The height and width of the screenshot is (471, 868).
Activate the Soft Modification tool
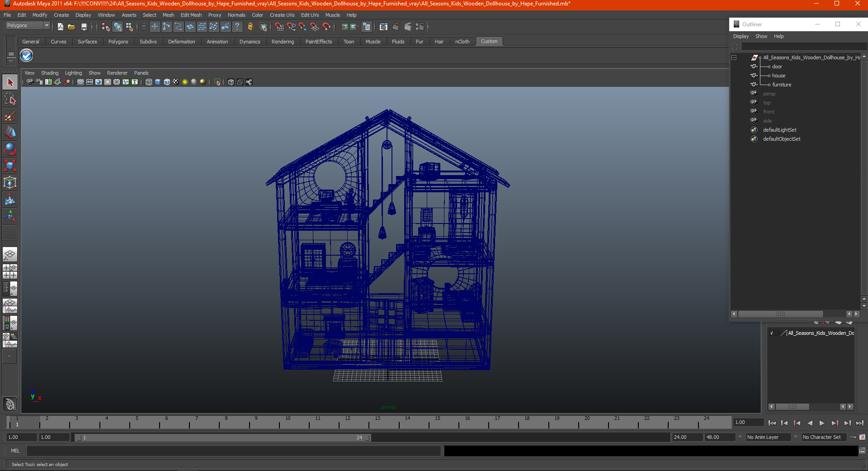[10, 199]
